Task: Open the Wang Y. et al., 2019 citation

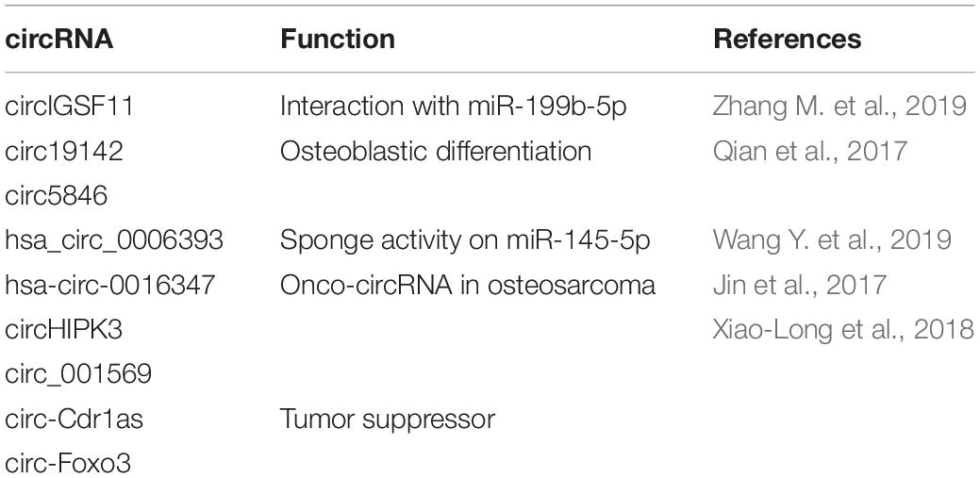Action: pyautogui.click(x=833, y=240)
